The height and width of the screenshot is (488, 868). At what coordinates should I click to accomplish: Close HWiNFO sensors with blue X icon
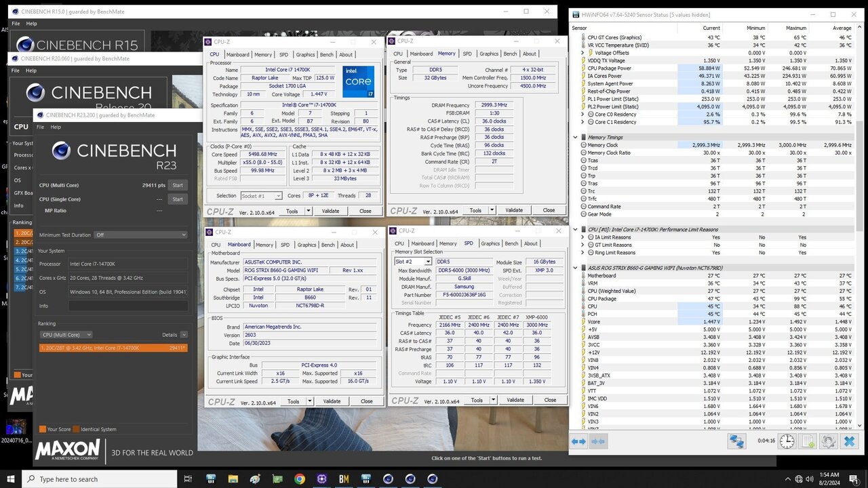tap(849, 441)
